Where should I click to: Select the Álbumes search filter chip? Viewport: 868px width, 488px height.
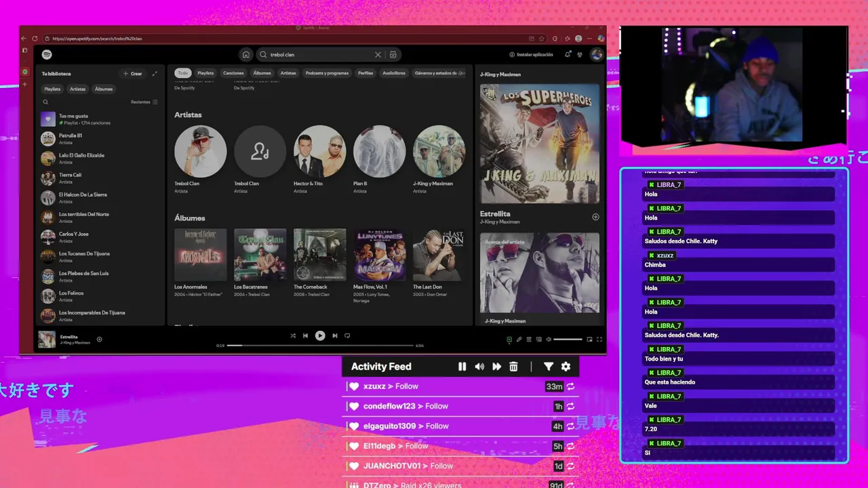pos(262,73)
